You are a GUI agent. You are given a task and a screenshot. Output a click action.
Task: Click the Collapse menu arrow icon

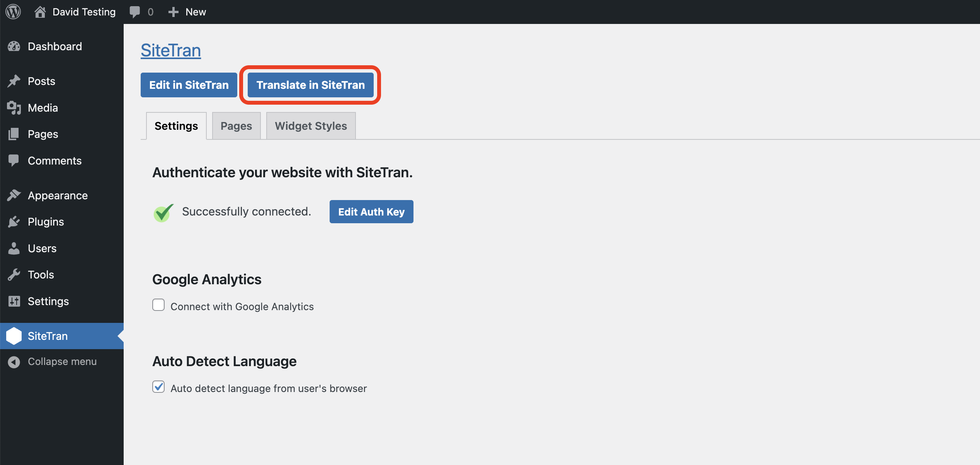tap(14, 362)
